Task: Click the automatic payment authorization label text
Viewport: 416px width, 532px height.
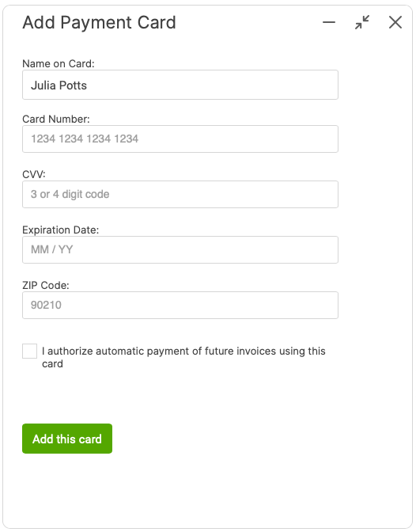Action: coord(183,357)
